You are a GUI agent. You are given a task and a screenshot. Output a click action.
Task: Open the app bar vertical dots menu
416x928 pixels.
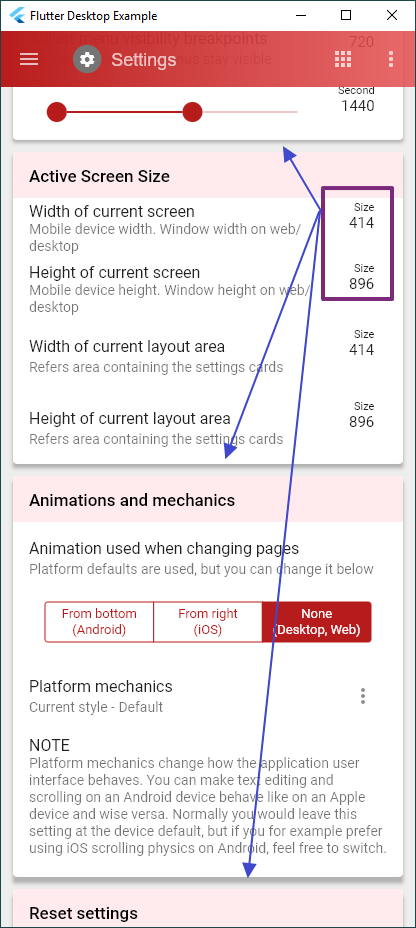click(391, 59)
